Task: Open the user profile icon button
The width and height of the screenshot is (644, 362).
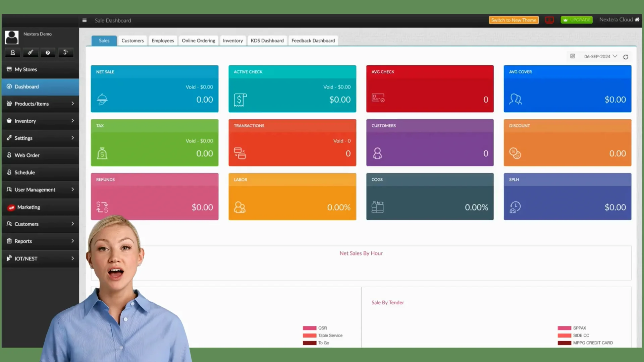Action: [13, 53]
